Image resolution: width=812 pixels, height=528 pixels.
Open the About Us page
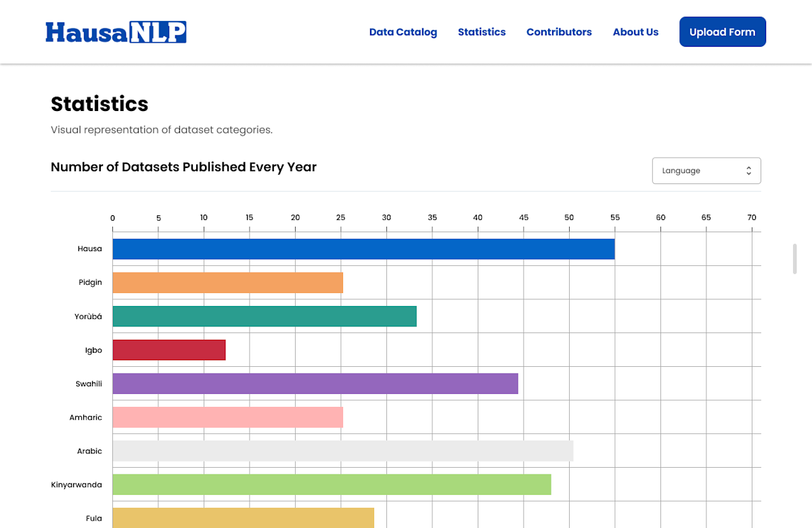click(x=635, y=32)
